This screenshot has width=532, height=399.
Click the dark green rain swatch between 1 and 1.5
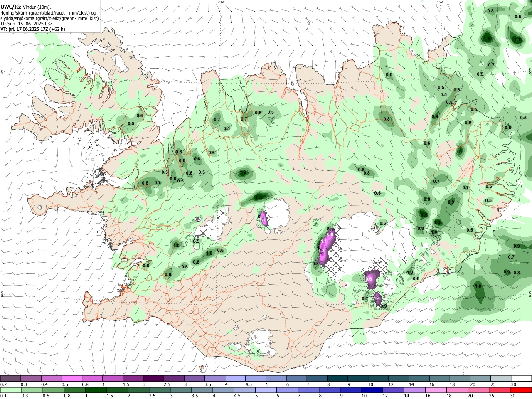(x=96, y=390)
